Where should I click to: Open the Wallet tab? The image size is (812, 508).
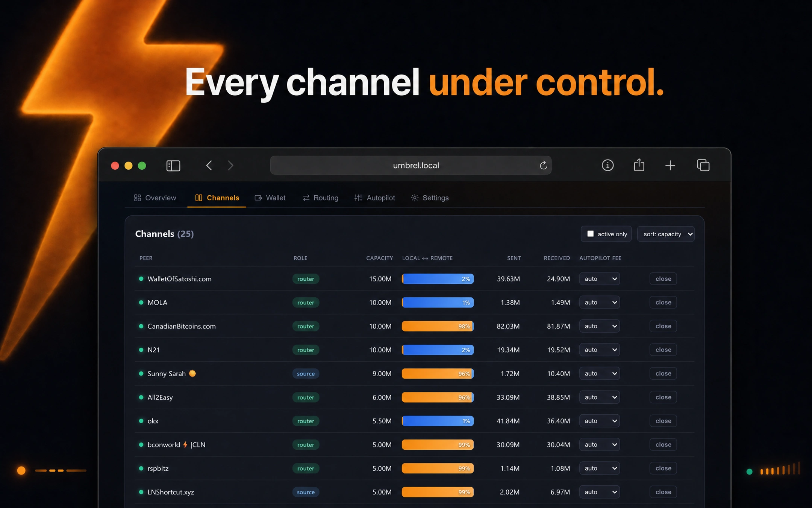(270, 198)
